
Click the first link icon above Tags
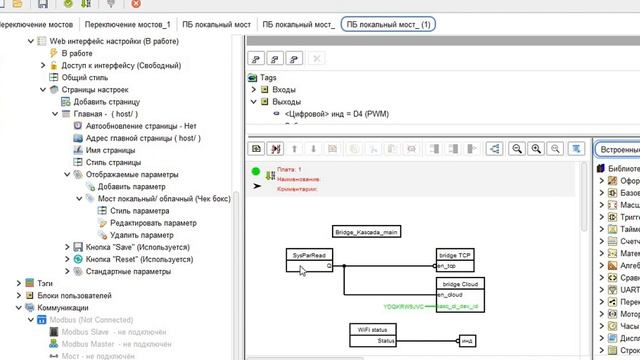click(256, 59)
